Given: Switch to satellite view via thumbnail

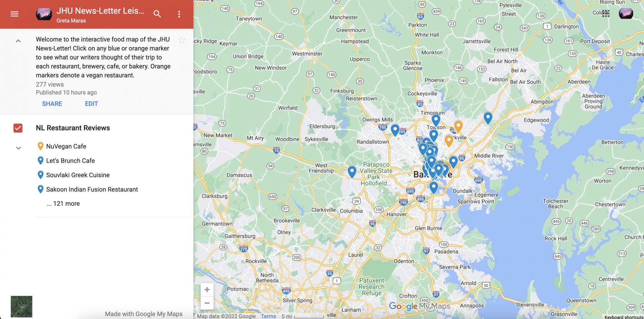Looking at the screenshot, I should [x=22, y=306].
